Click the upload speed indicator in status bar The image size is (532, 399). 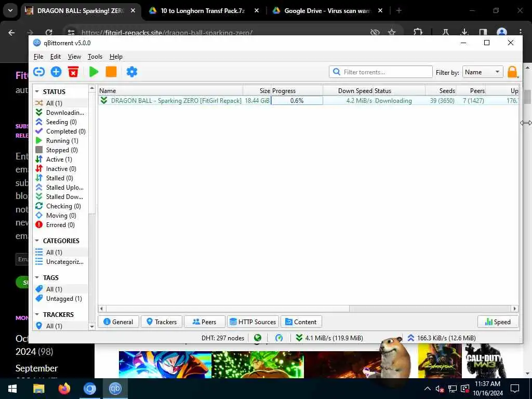[x=442, y=338]
